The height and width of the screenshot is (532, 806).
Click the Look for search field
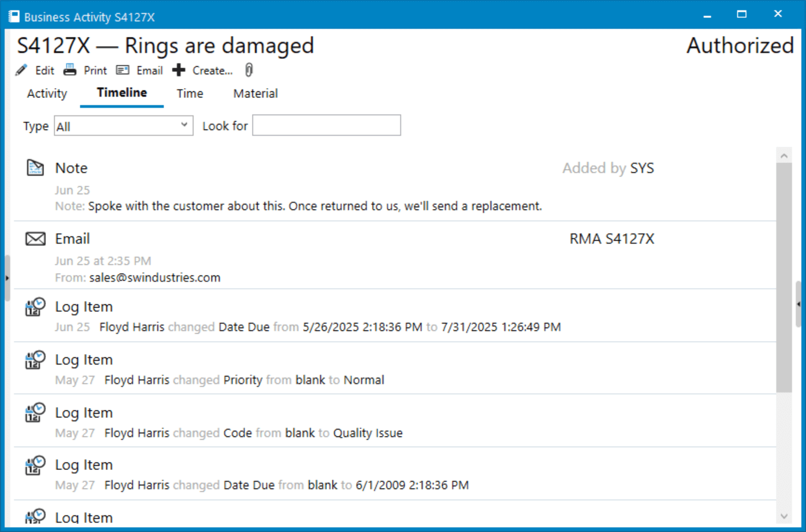point(326,125)
